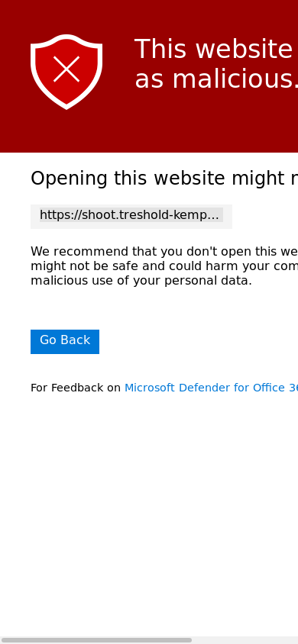Click the Go Back button
298x644 pixels.
pos(65,341)
